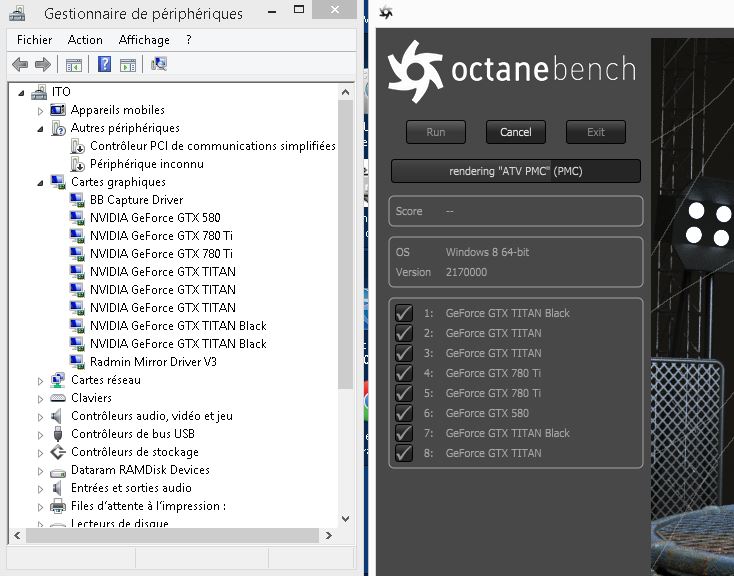This screenshot has width=734, height=576.
Task: Click the NVIDIA GeForce GTX 580 device icon
Action: tap(77, 218)
